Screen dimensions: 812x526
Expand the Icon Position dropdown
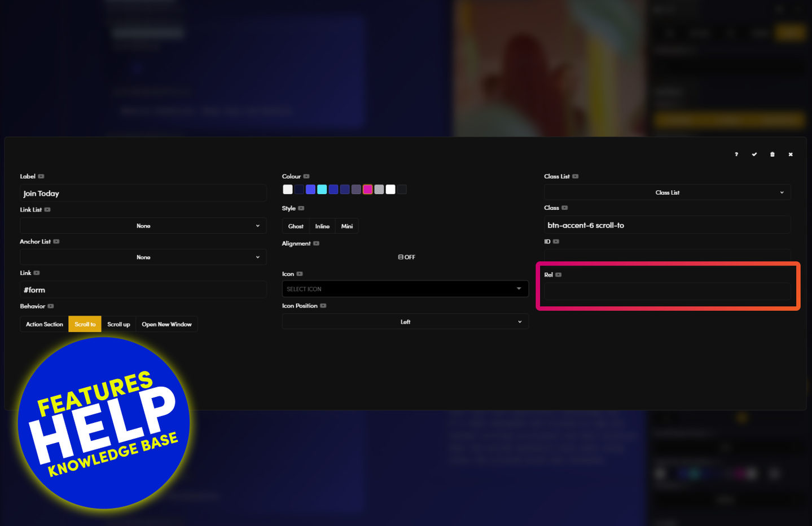coord(405,322)
